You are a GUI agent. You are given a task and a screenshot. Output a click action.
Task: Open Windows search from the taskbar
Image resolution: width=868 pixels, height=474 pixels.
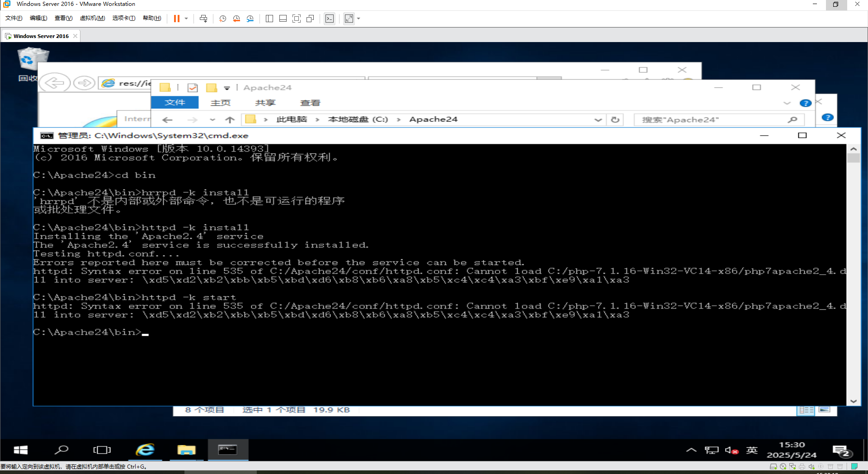point(61,450)
